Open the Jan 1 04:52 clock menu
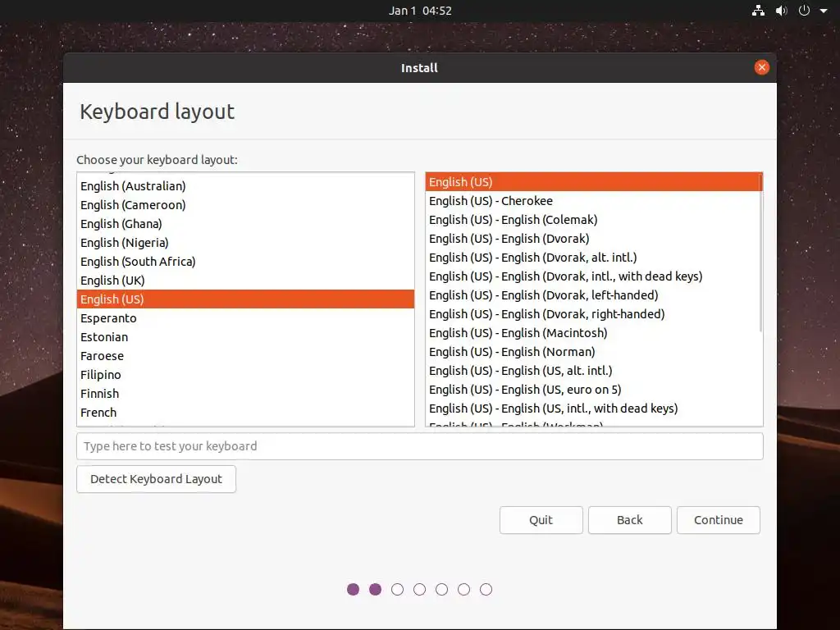The image size is (840, 630). click(x=420, y=11)
